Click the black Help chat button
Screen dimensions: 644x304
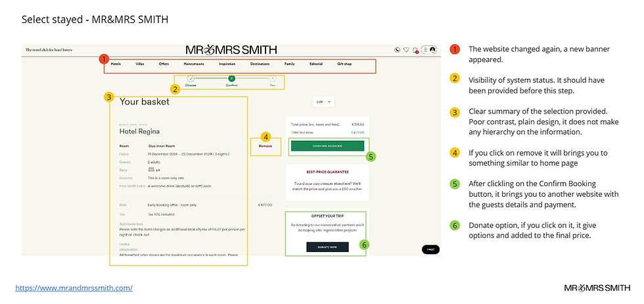[x=430, y=249]
